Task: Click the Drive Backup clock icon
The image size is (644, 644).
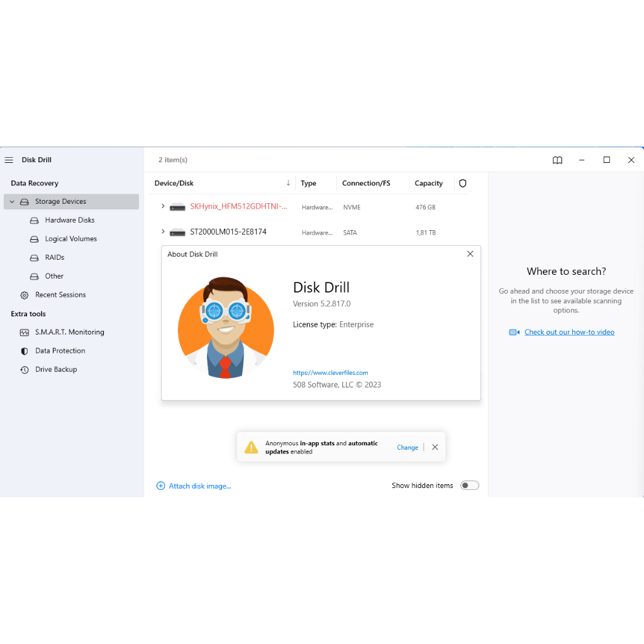Action: pyautogui.click(x=25, y=370)
